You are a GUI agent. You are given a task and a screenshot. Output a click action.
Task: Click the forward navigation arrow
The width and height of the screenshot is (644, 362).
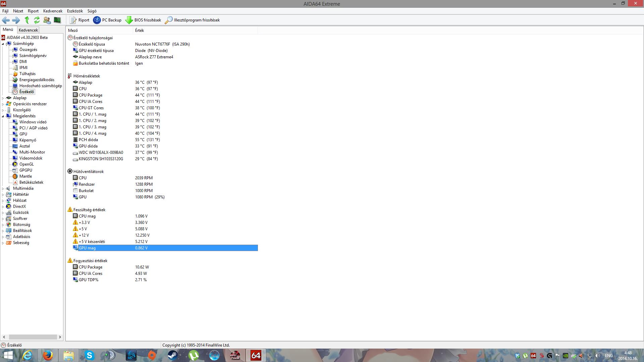16,20
